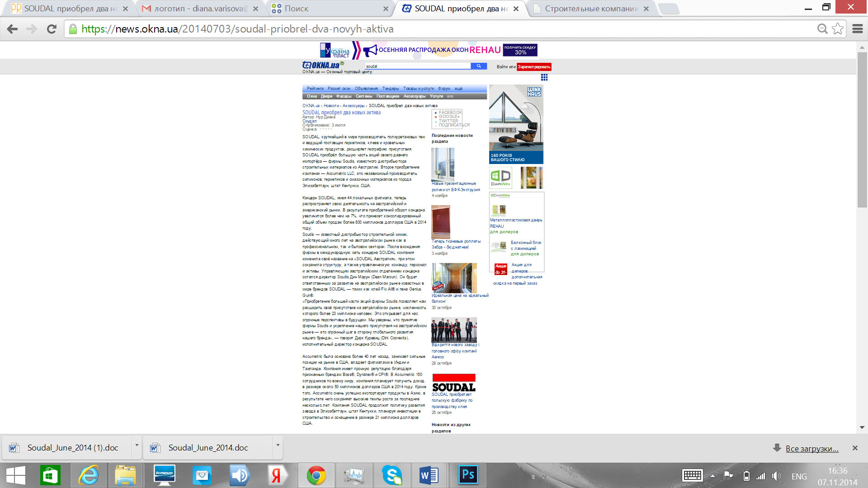This screenshot has width=868, height=488.
Task: Open the 'Новости' breadcrumb link
Action: tap(331, 106)
